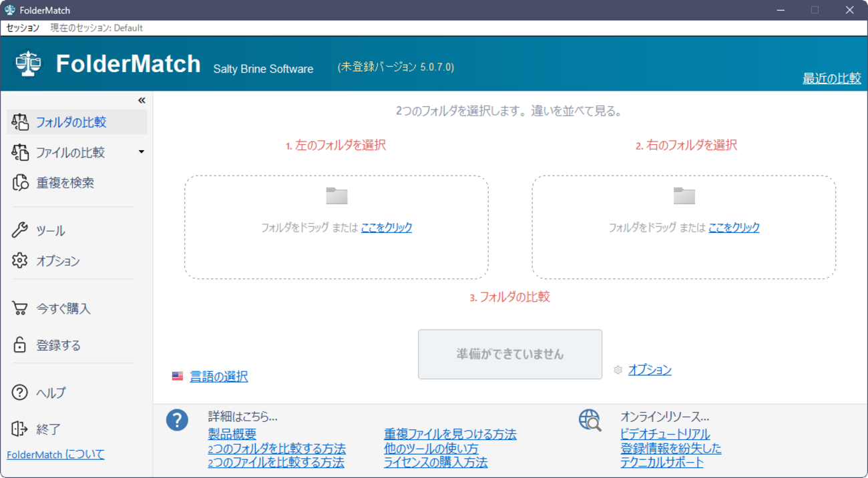The width and height of the screenshot is (868, 478).
Task: Open the ビデオチュートリアル link
Action: [x=665, y=435]
